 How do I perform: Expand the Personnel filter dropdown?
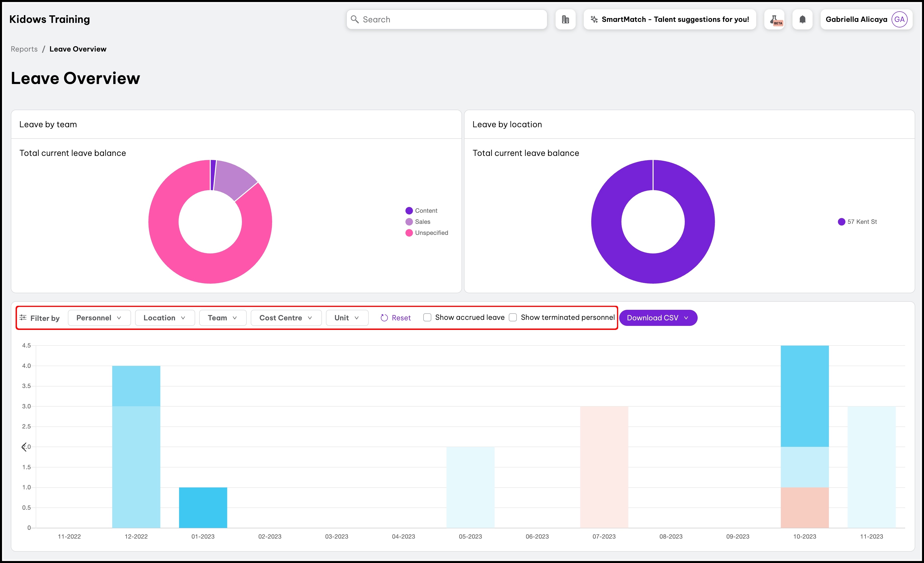[x=99, y=318]
